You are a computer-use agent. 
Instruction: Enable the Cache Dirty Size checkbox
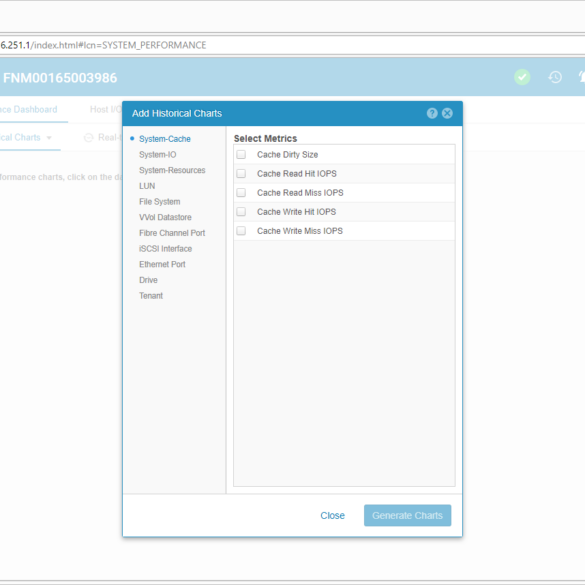click(x=241, y=154)
